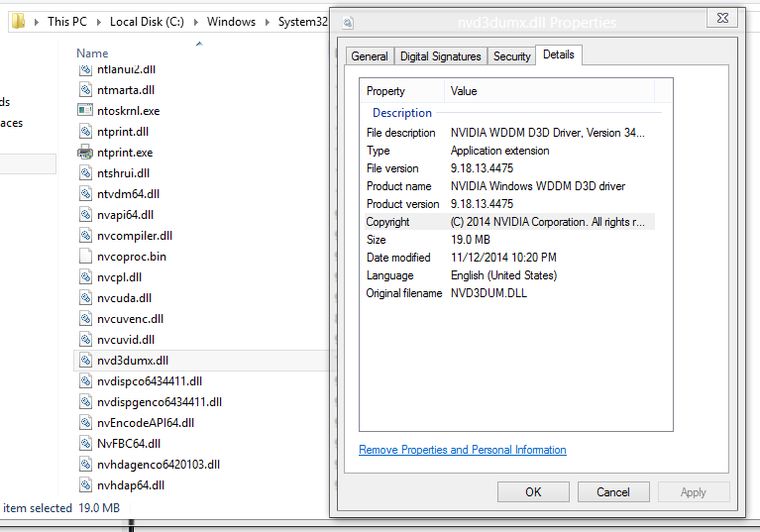Image resolution: width=760 pixels, height=532 pixels.
Task: Click the NvFBC64.dll file name
Action: (x=129, y=444)
